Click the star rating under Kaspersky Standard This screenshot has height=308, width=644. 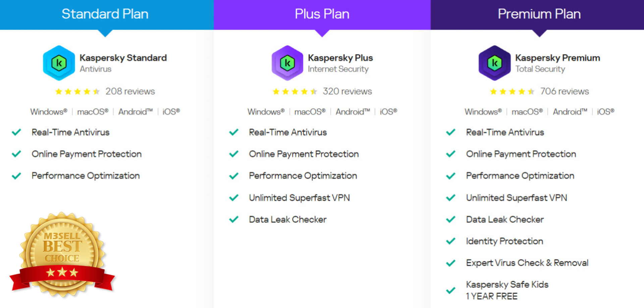point(77,91)
